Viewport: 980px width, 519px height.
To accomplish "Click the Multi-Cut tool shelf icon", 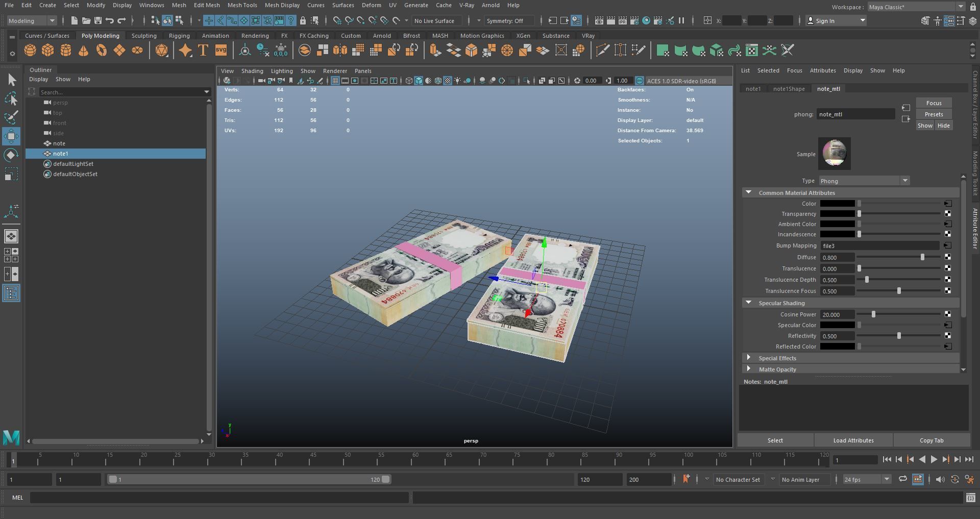I will pyautogui.click(x=602, y=51).
